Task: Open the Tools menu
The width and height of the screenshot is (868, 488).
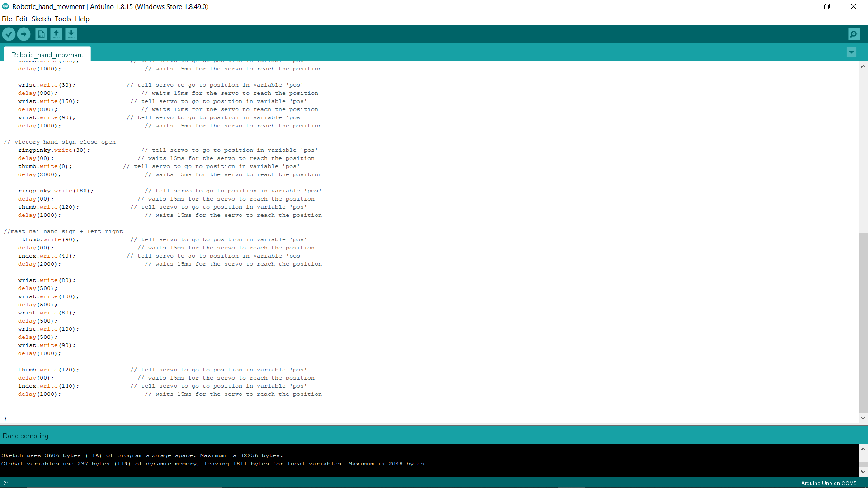Action: click(x=63, y=19)
